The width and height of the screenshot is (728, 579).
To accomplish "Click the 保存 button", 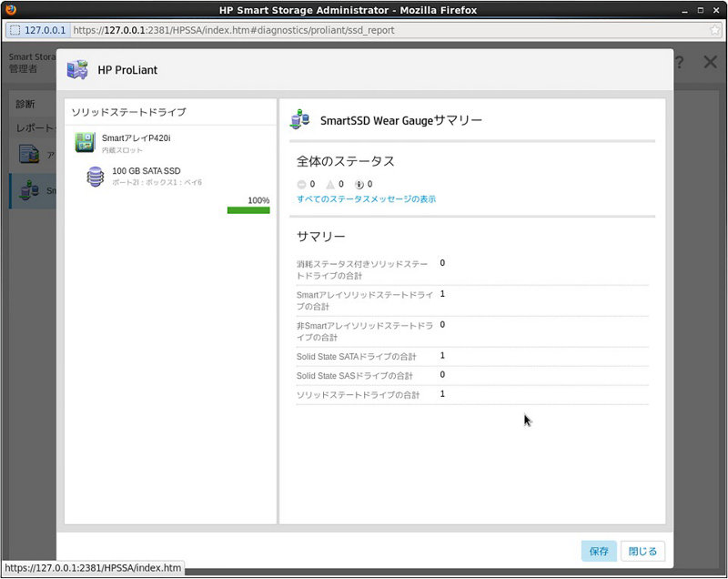I will click(x=598, y=551).
